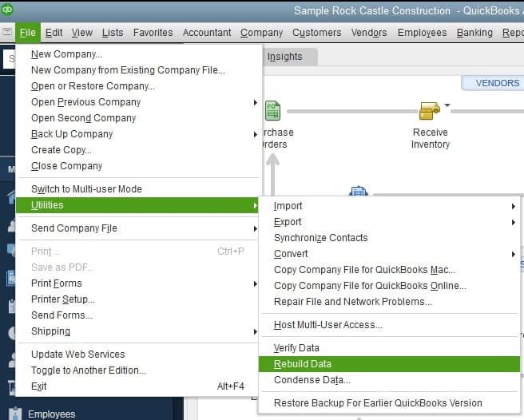
Task: Click the VENDORS button
Action: click(x=497, y=83)
